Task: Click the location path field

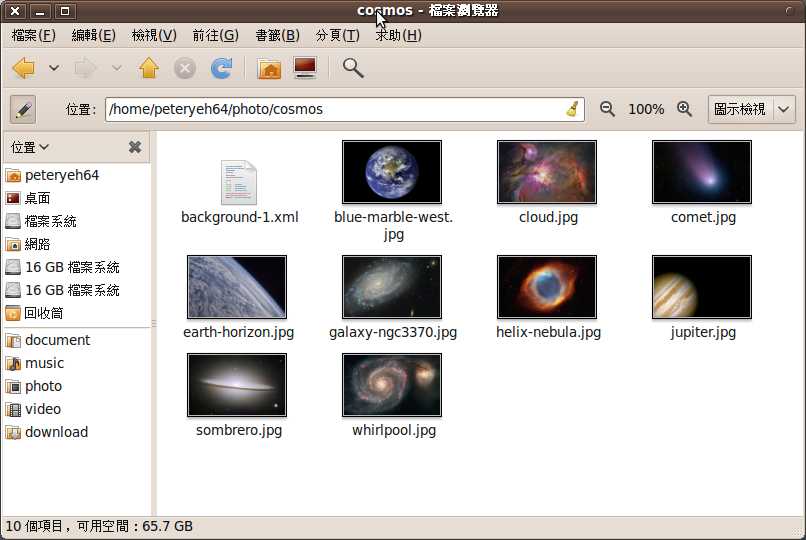Action: tap(344, 109)
